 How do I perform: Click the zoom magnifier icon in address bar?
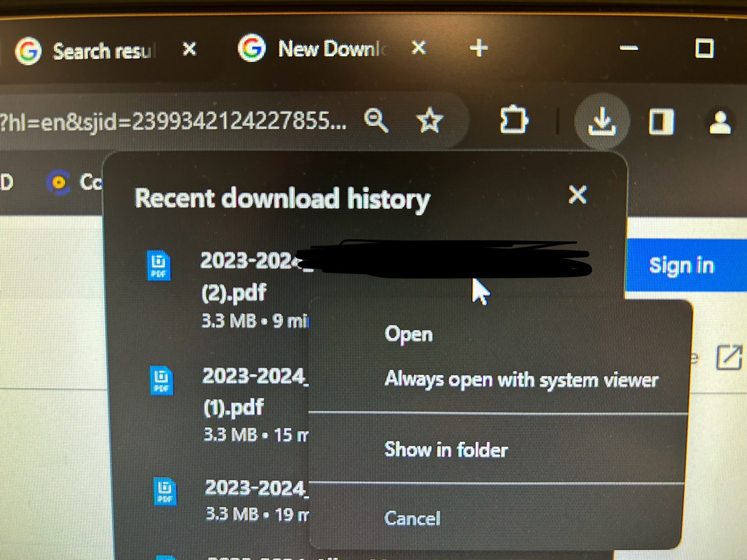tap(376, 120)
